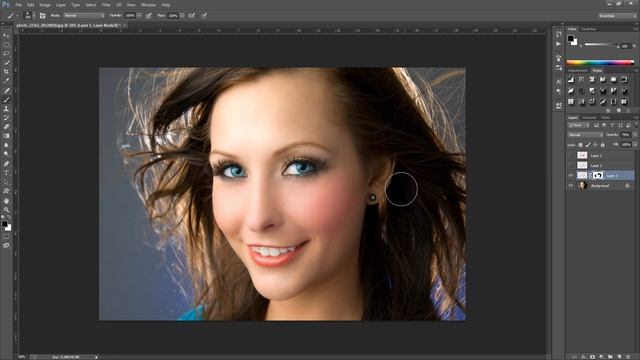Click the toolbox foreground color swatch
This screenshot has width=640, height=360.
(x=4, y=224)
